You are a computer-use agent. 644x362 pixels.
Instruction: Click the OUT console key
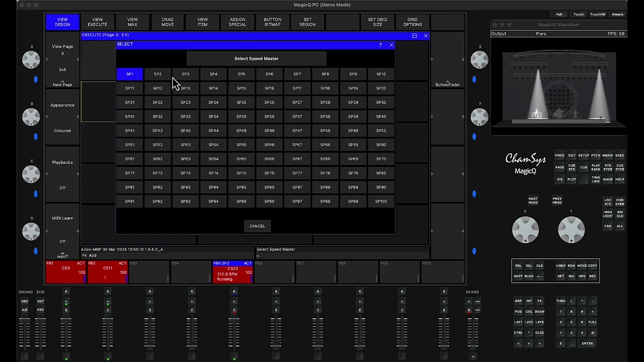[572, 155]
